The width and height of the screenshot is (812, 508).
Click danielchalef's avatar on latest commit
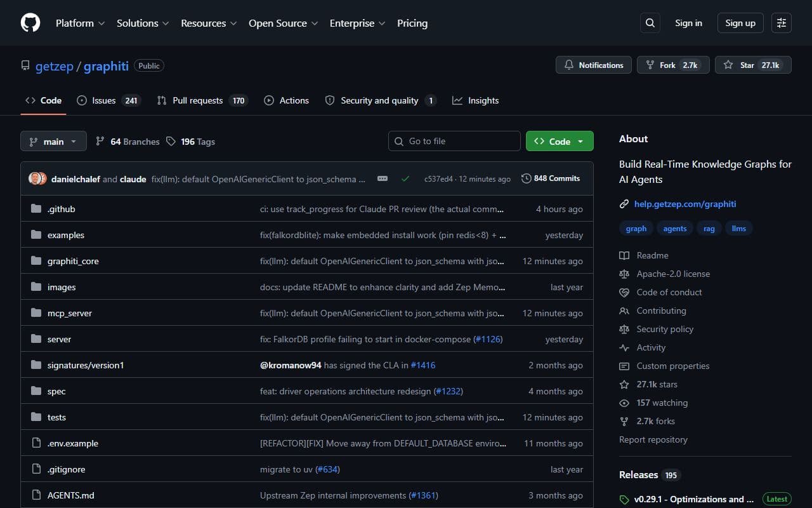tap(36, 178)
